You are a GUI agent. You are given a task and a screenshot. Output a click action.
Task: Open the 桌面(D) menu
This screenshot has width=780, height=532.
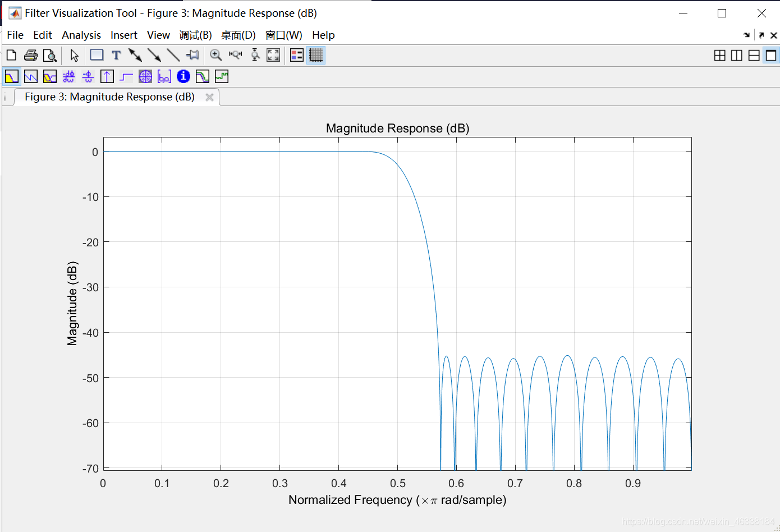coord(238,35)
